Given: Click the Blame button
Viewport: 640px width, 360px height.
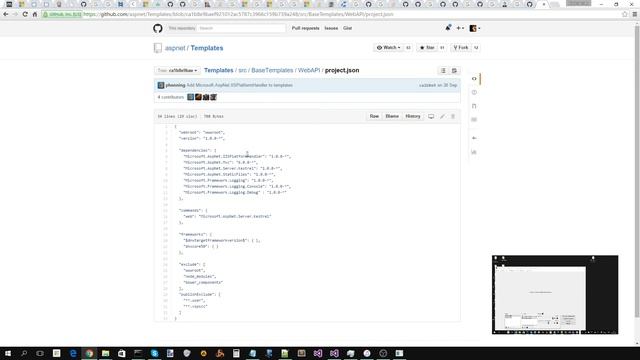Looking at the screenshot, I should pyautogui.click(x=392, y=116).
